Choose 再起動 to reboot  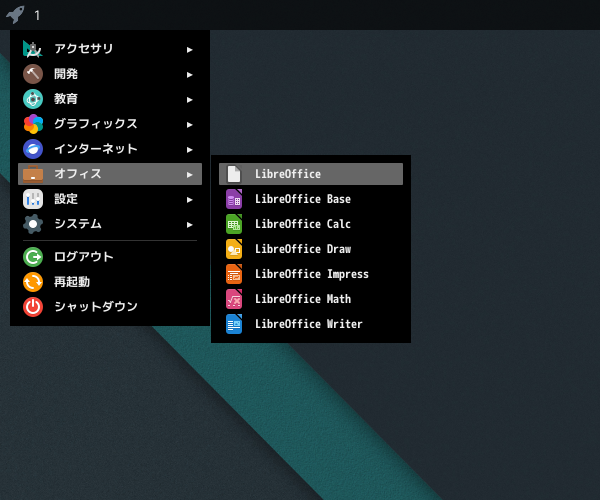(110, 282)
